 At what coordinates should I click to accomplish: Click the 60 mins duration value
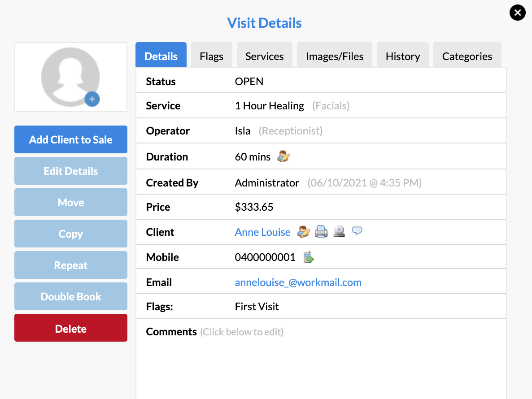tap(253, 156)
